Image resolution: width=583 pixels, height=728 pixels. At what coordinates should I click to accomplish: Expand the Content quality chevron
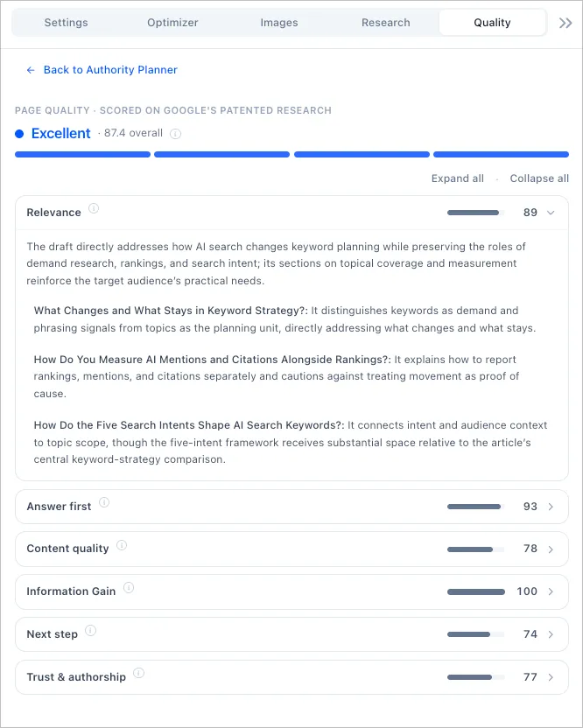[x=551, y=549]
